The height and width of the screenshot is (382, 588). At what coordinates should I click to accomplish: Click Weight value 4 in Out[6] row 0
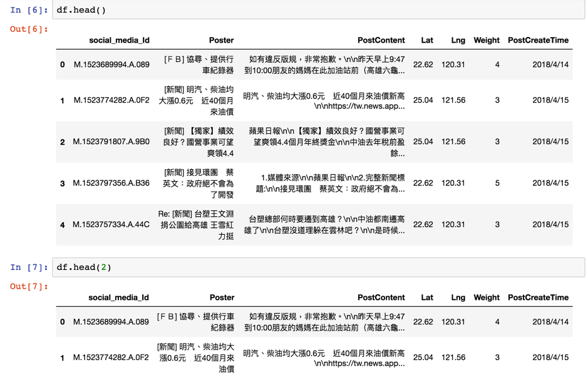click(x=497, y=65)
